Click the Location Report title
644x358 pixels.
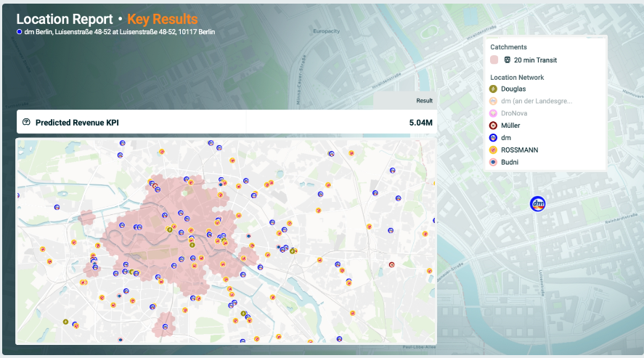[65, 20]
